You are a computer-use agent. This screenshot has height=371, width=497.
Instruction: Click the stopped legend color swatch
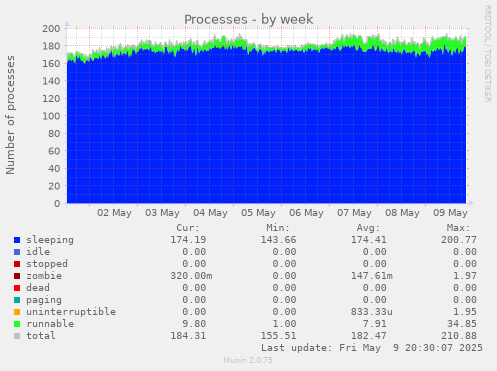[x=17, y=264]
